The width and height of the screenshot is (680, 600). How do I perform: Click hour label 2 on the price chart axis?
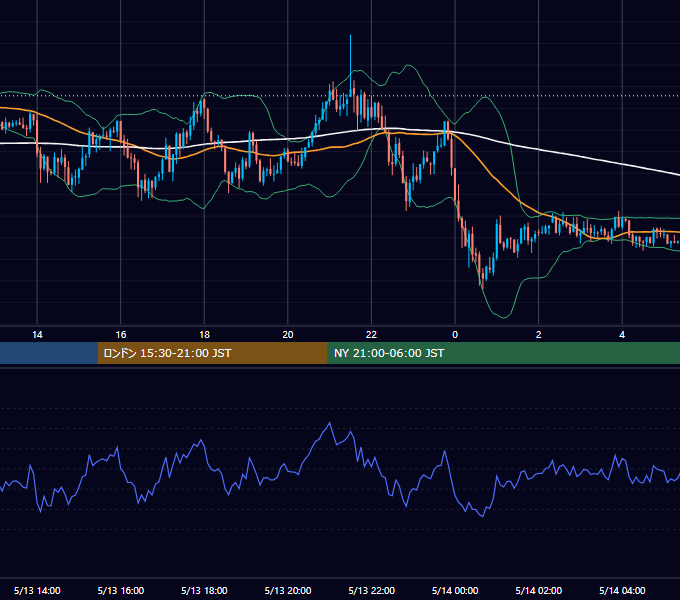(x=539, y=335)
